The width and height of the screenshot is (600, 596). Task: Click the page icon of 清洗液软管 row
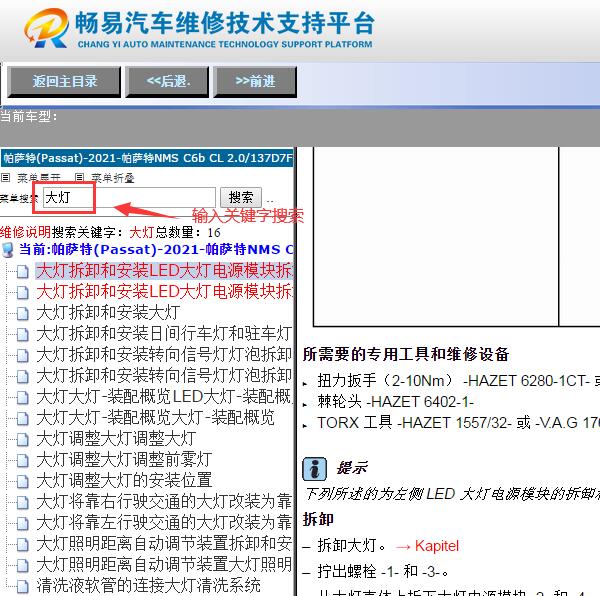[x=23, y=587]
